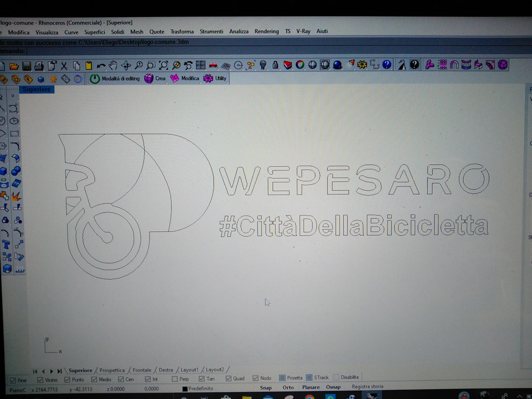This screenshot has height=399, width=532.
Task: Toggle Planare in status bar
Action: (311, 387)
